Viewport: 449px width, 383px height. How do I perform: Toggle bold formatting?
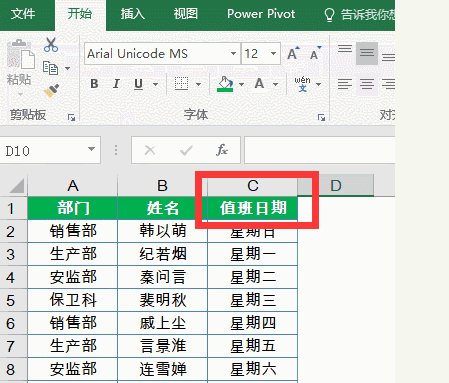(94, 84)
